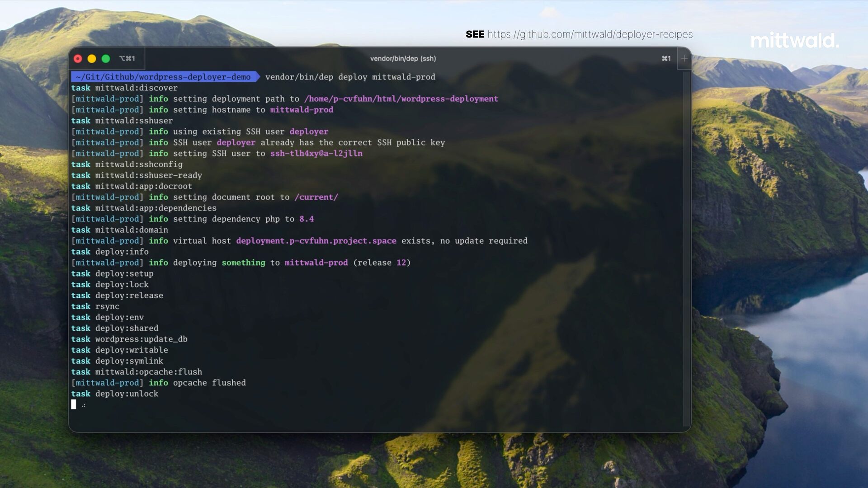Click the mittwald logo
Viewport: 868px width, 488px height.
coord(794,41)
